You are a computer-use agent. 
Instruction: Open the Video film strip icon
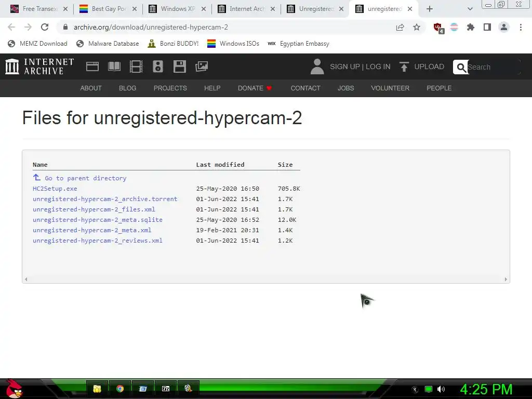(x=136, y=66)
